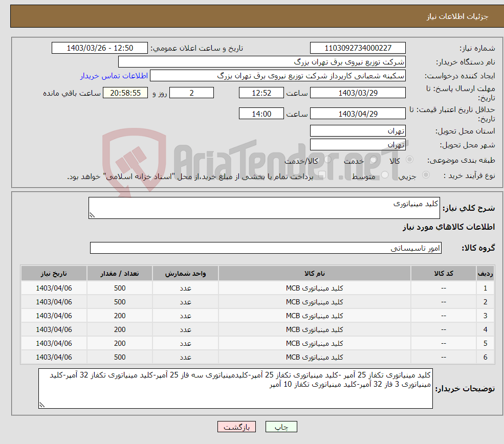Click the واحد شمارش column header
The image size is (504, 444).
click(185, 273)
